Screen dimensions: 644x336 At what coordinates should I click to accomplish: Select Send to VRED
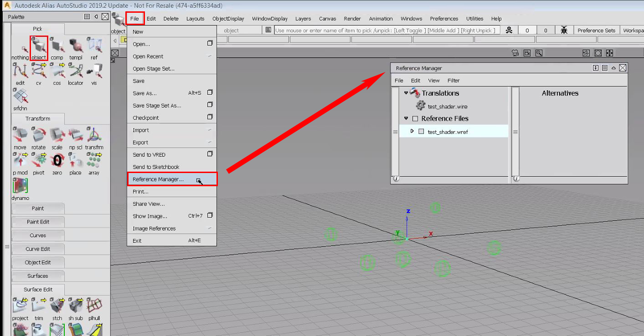pos(172,155)
